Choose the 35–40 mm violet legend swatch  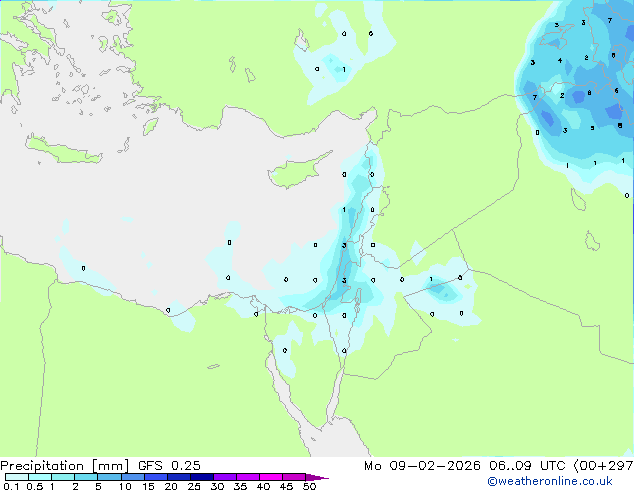pos(247,477)
